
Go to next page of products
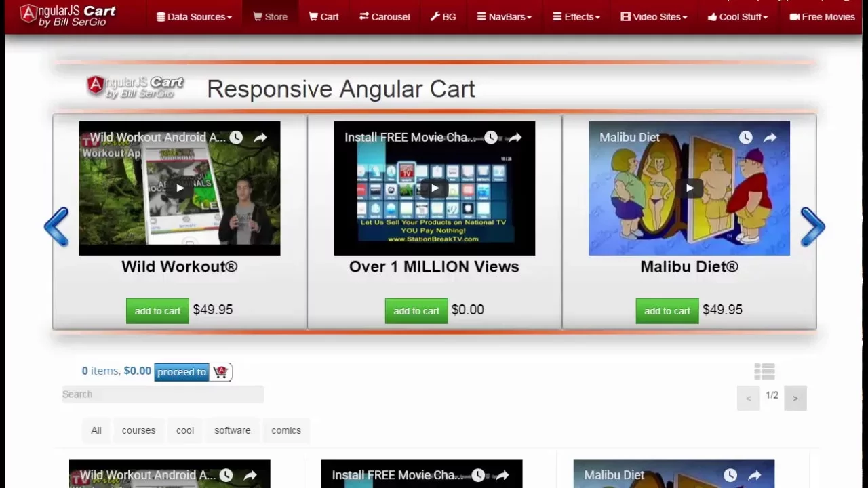coord(795,398)
